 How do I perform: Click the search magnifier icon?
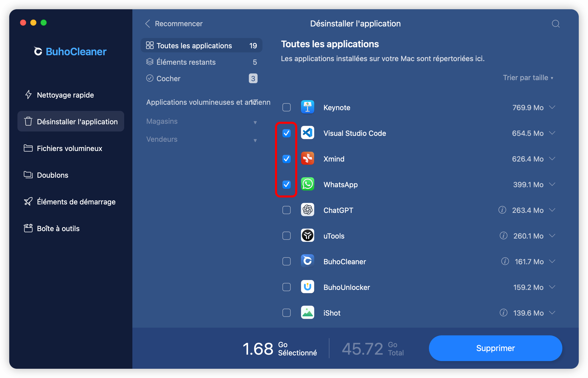pos(556,24)
